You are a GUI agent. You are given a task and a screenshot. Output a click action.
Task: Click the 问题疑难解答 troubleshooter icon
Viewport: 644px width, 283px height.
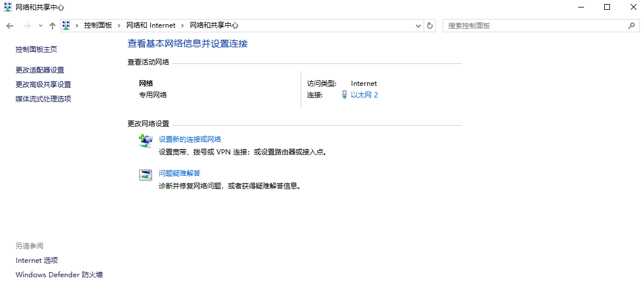145,175
